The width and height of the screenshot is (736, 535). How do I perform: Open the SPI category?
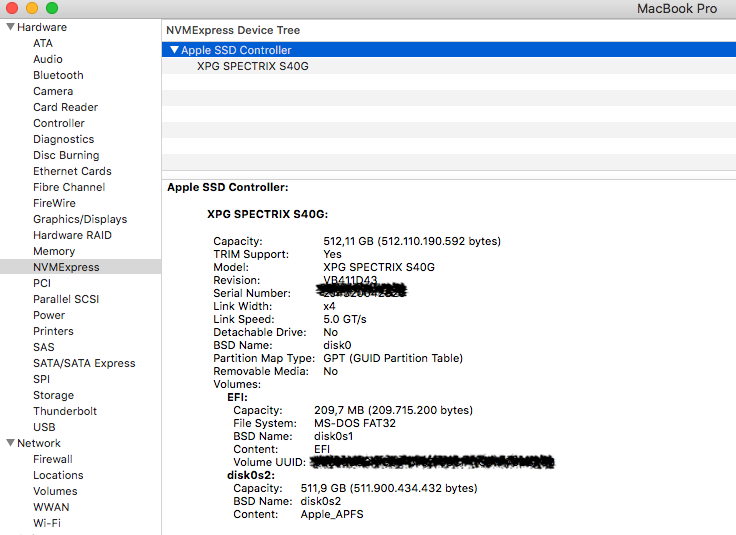click(x=41, y=379)
